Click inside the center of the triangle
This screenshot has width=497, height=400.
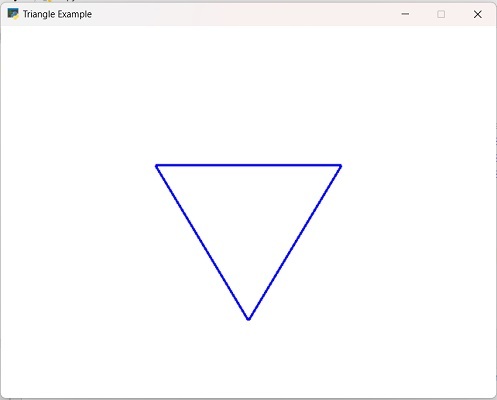click(x=248, y=217)
